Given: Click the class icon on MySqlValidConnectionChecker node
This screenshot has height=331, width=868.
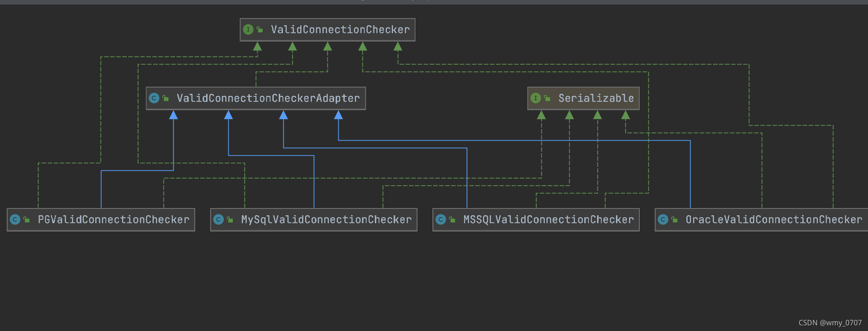Looking at the screenshot, I should [x=219, y=219].
